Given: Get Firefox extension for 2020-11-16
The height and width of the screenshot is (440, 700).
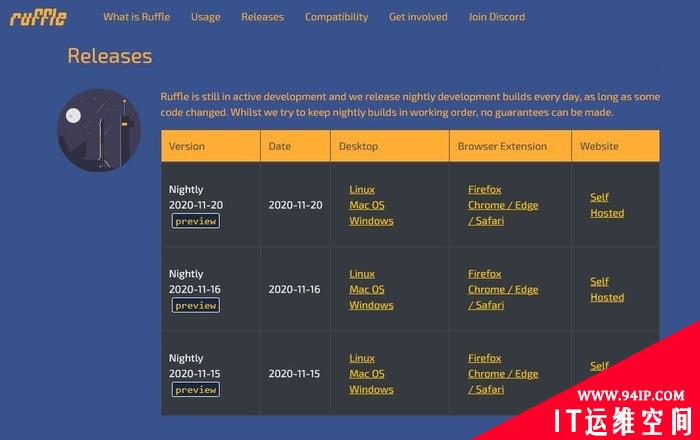Looking at the screenshot, I should (x=485, y=274).
